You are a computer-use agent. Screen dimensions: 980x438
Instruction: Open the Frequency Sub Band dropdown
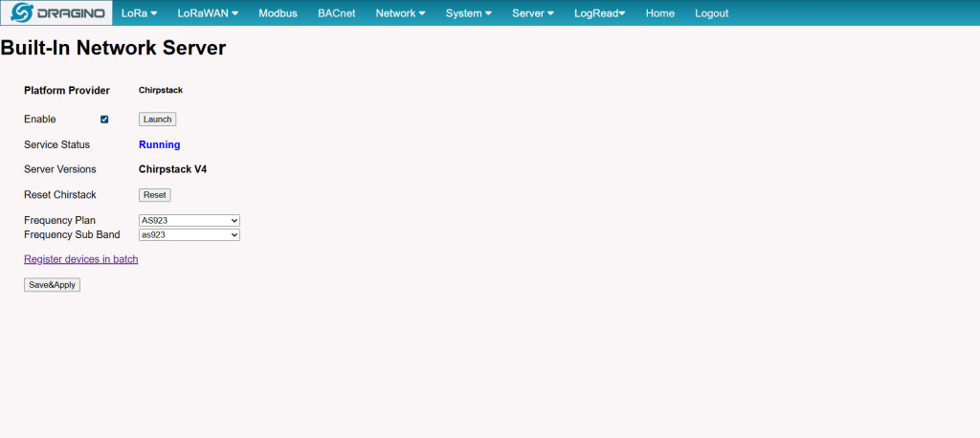coord(189,234)
